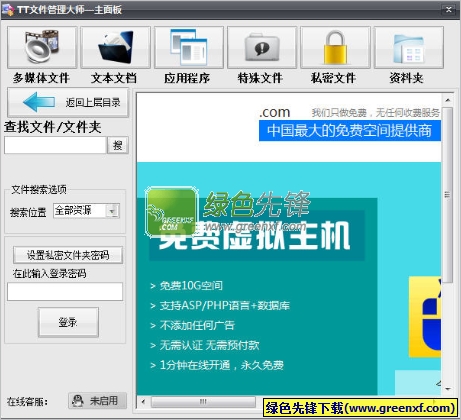461x420 pixels.
Task: Click the horizontal scrollbar left arrow
Action: pyautogui.click(x=143, y=402)
